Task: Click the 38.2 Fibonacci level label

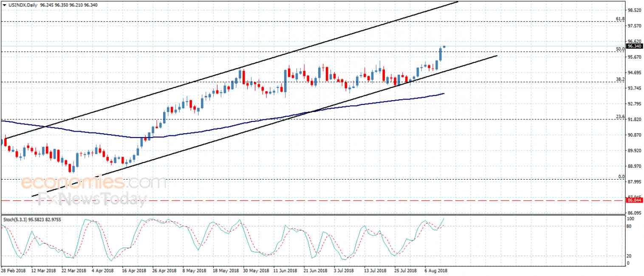Action: (x=620, y=79)
